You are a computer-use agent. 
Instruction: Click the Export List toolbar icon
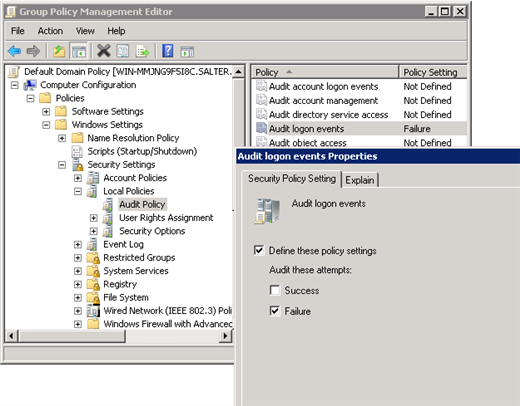pyautogui.click(x=143, y=51)
